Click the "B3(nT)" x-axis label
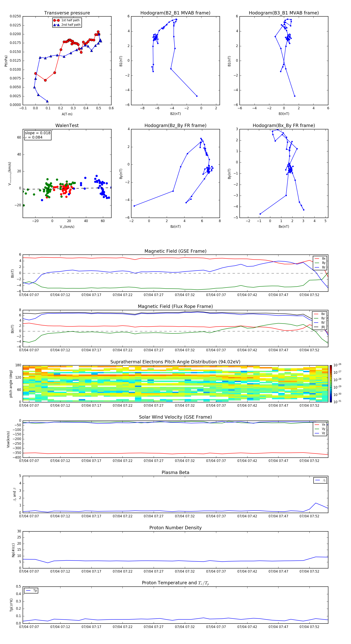Viewport: 351px width, 644px height. pos(284,114)
